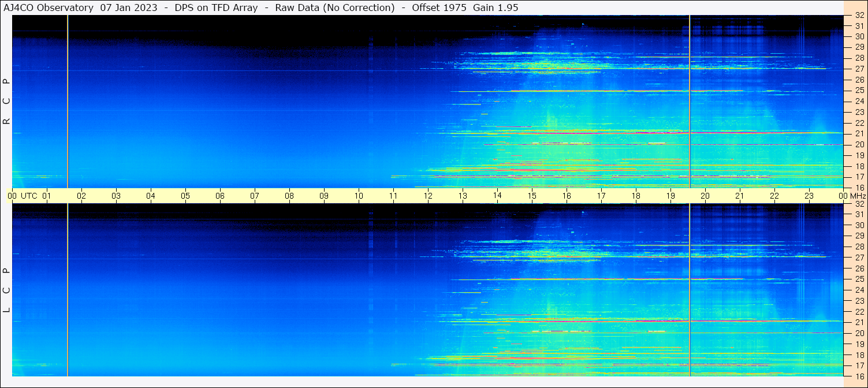Click the '21' MHz label of LCP panel

click(x=859, y=322)
